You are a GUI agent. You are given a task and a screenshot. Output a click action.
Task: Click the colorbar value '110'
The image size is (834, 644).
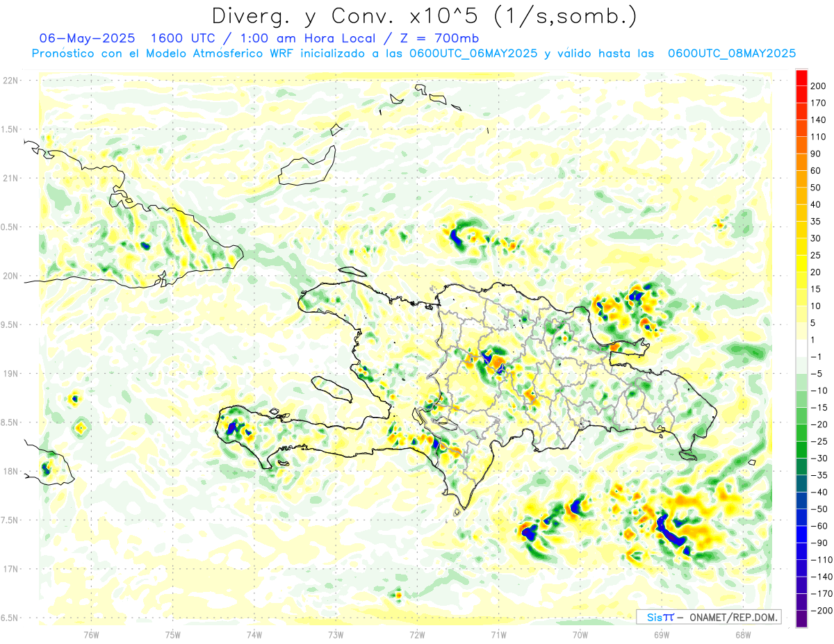click(818, 137)
